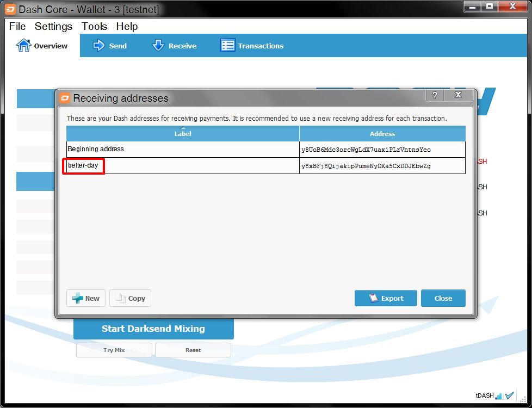
Task: Switch to the Transactions tab
Action: click(252, 46)
